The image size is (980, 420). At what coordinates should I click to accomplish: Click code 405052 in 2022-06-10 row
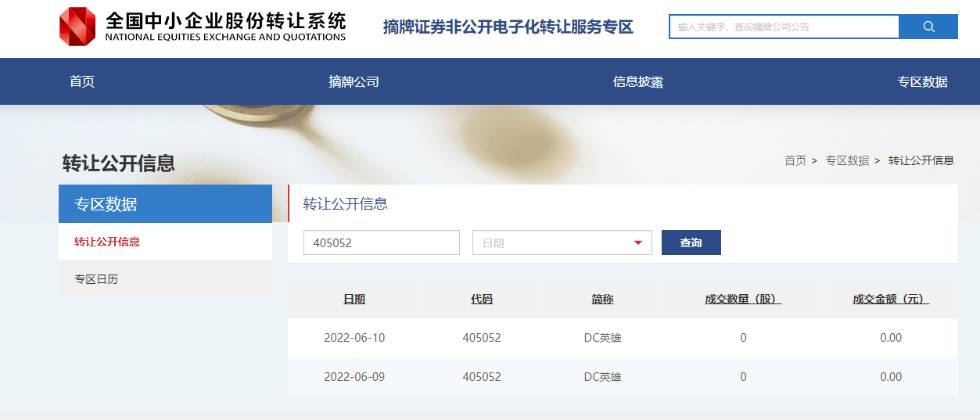click(482, 338)
